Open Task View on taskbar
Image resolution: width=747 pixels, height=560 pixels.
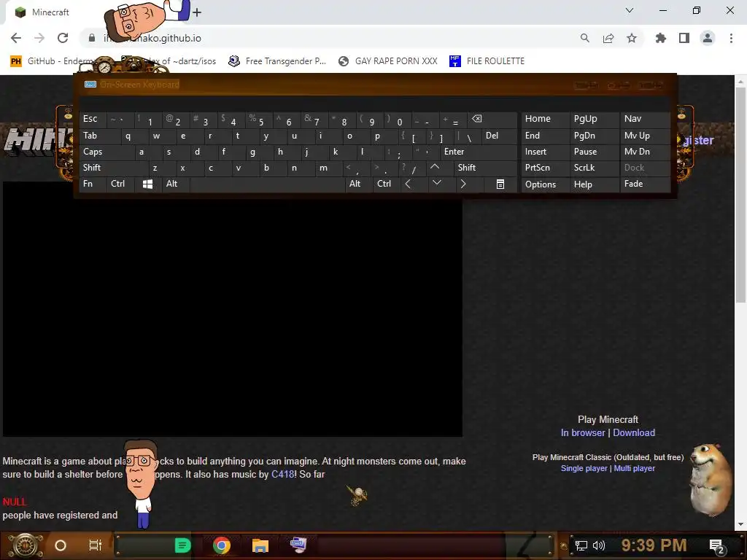(96, 545)
